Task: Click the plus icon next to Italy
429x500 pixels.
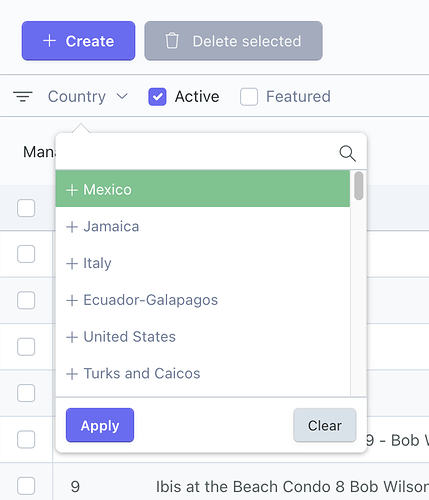Action: 72,264
